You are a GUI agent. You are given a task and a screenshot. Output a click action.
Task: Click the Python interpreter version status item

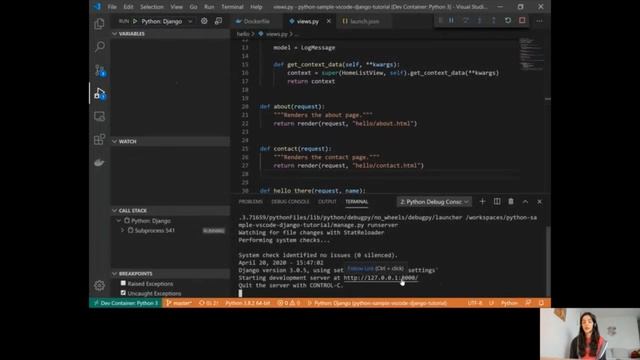(248, 303)
